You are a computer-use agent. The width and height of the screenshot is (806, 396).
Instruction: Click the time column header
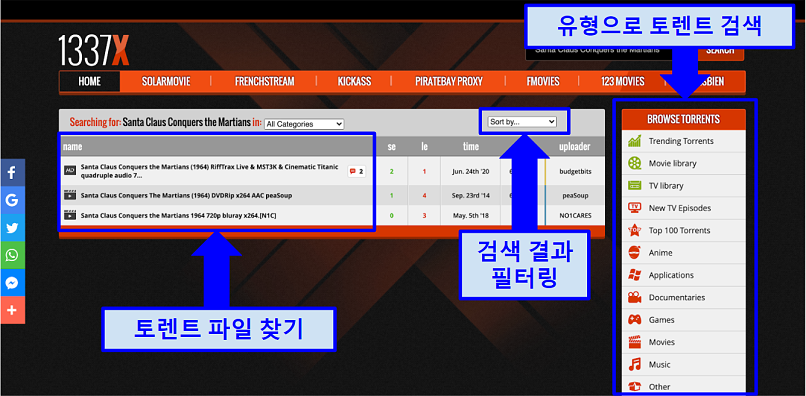pyautogui.click(x=471, y=147)
